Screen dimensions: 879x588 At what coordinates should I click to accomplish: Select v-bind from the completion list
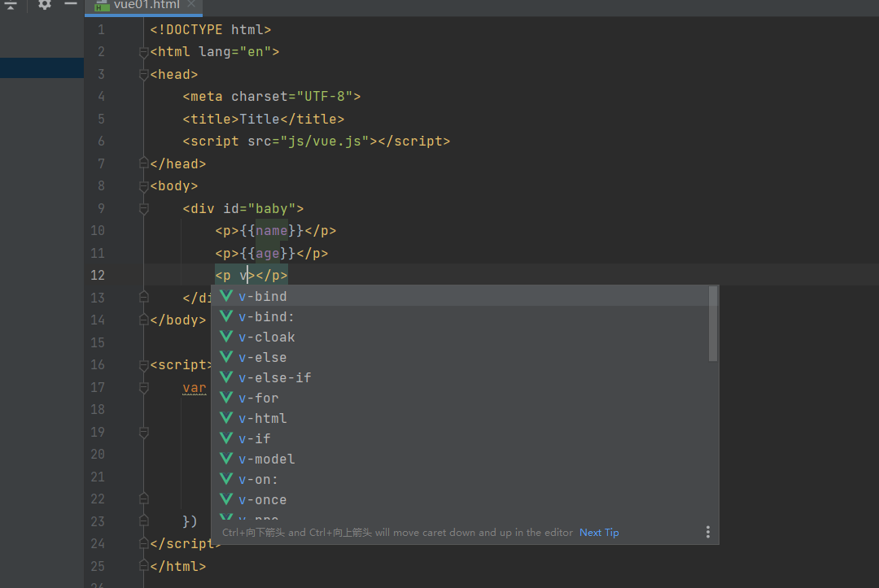(459, 296)
